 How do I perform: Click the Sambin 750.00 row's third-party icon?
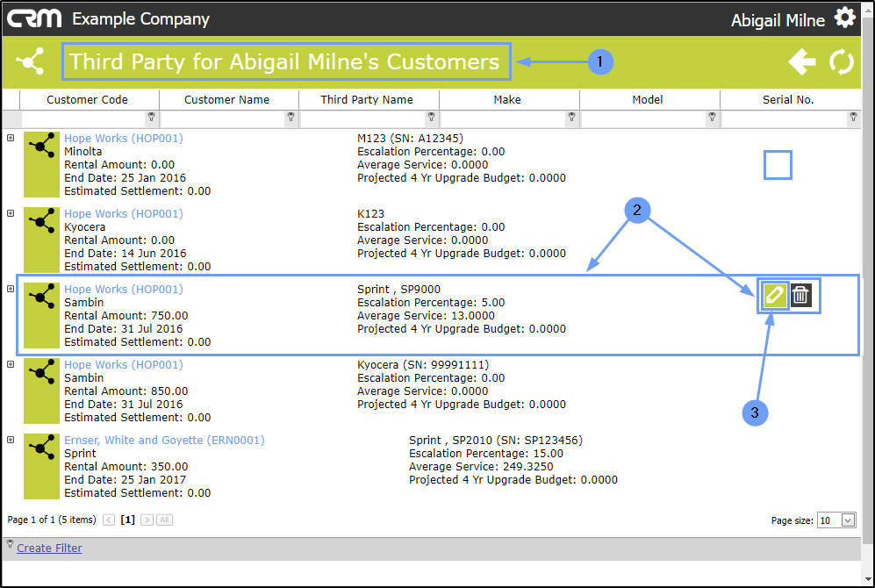pyautogui.click(x=41, y=315)
